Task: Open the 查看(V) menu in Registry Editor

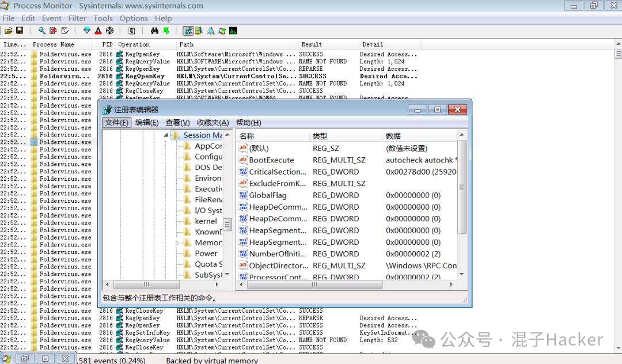Action: point(176,122)
